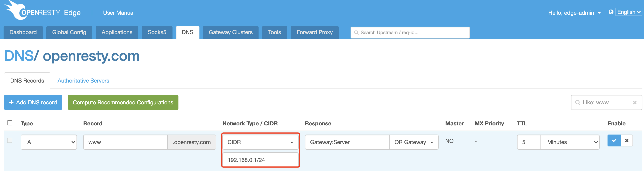The width and height of the screenshot is (644, 177).
Task: Open the record Type dropdown showing A
Action: (49, 142)
